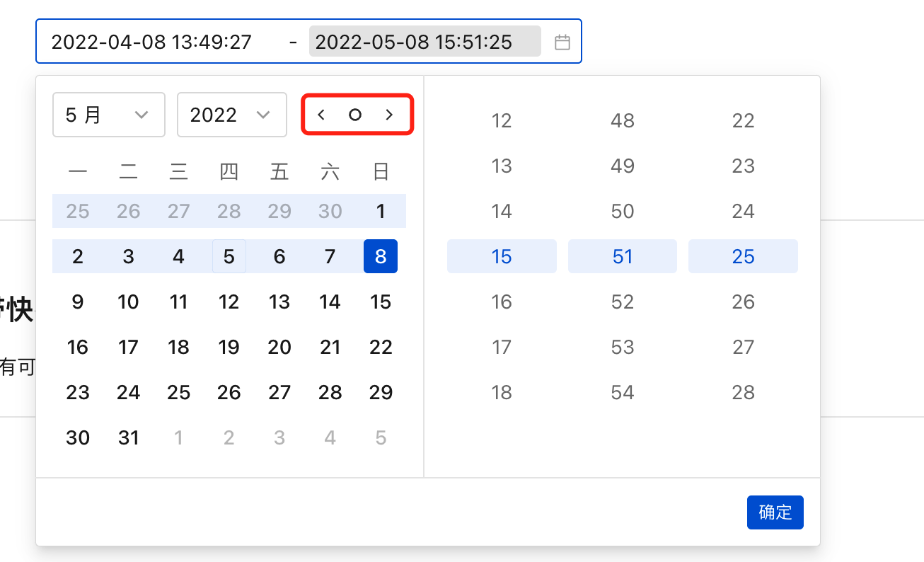Select May 31 in the calendar
Image resolution: width=924 pixels, height=562 pixels.
pos(128,437)
